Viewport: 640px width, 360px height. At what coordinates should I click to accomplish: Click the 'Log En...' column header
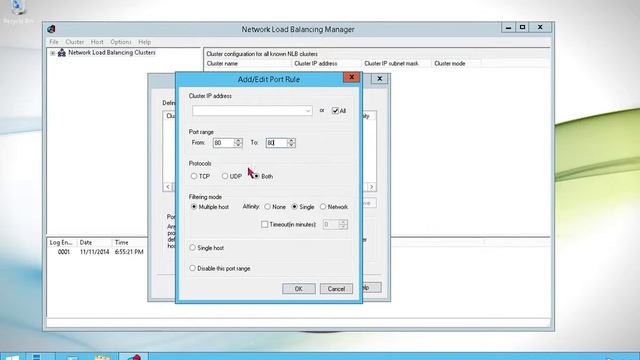pos(62,242)
